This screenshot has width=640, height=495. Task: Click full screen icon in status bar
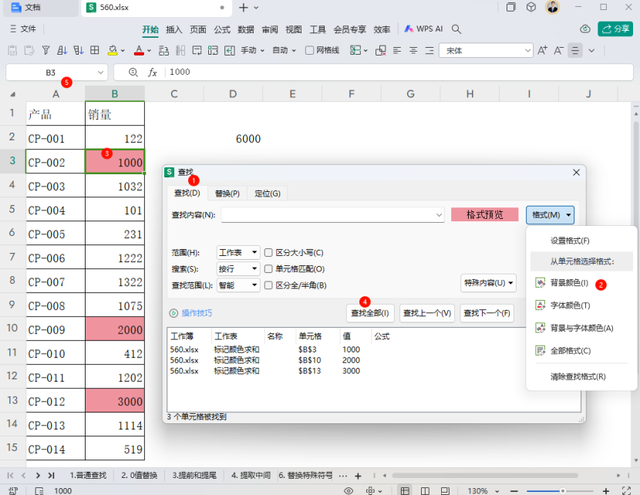[x=627, y=491]
